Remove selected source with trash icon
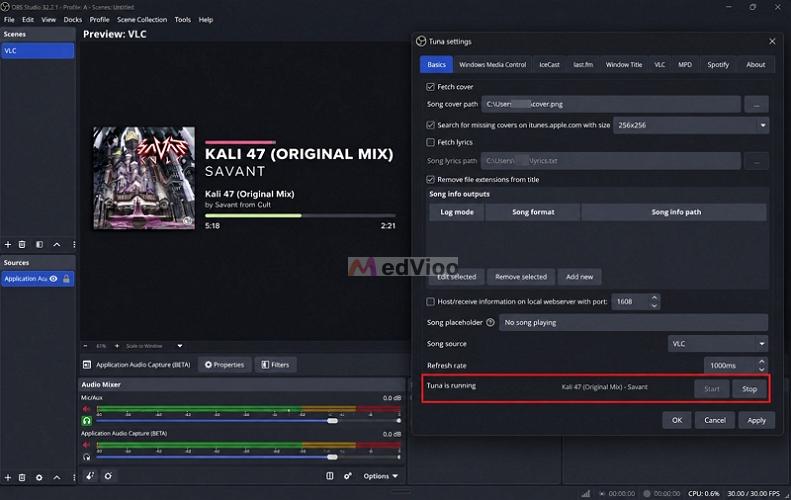The height and width of the screenshot is (500, 791). coord(22,477)
